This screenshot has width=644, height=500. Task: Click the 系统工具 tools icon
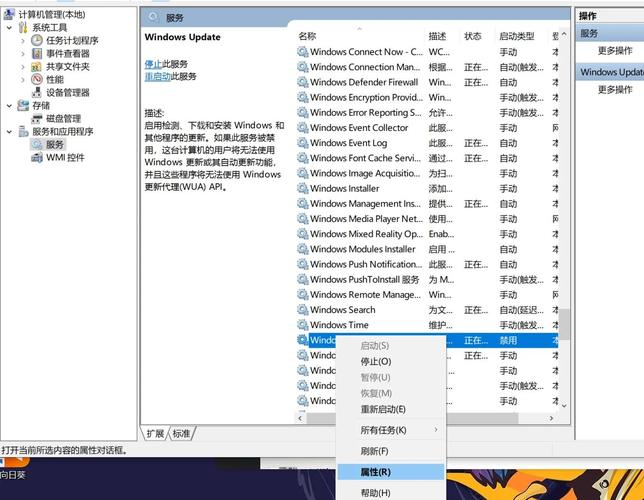click(x=23, y=28)
